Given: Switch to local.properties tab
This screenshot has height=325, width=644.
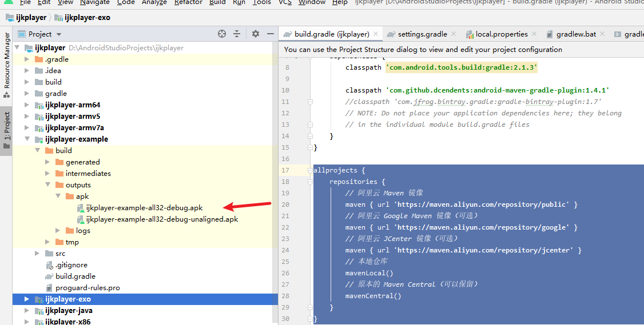Looking at the screenshot, I should (502, 34).
